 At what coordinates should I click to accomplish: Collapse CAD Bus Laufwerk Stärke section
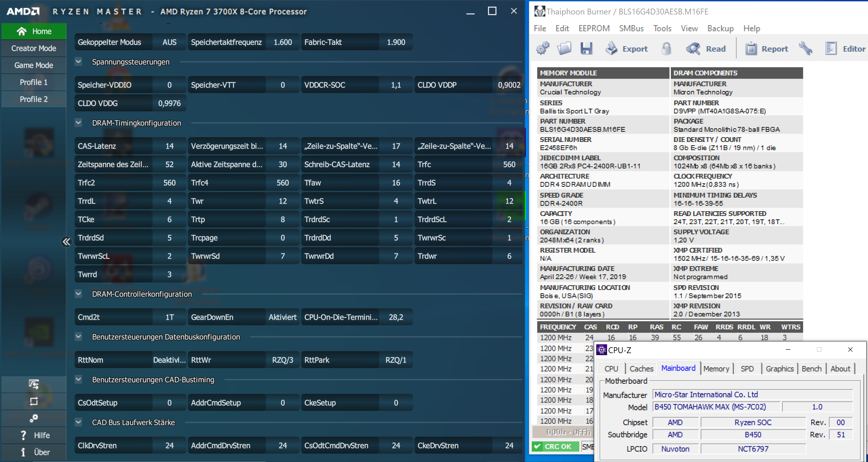(78, 422)
